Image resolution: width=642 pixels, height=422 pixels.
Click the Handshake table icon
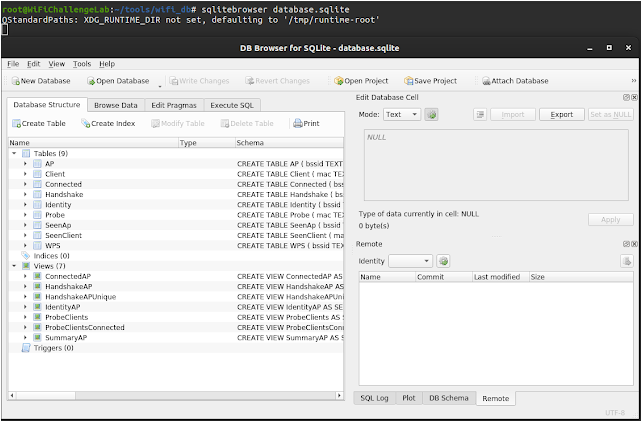pos(37,194)
